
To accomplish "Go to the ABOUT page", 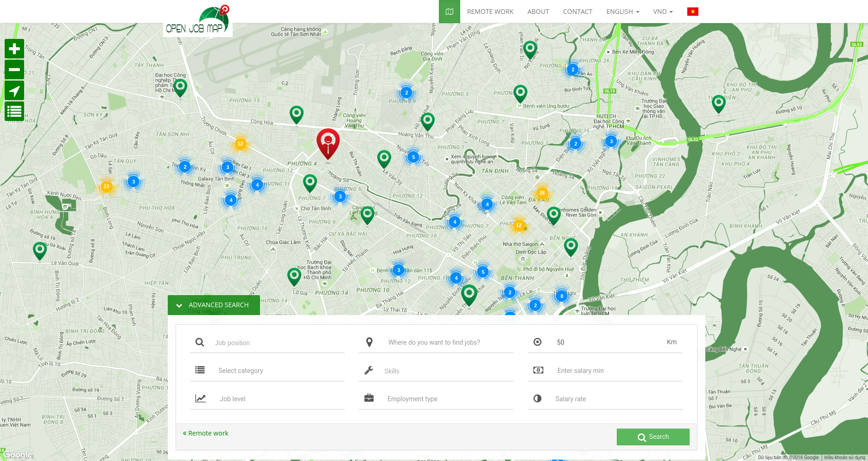I will tap(538, 12).
